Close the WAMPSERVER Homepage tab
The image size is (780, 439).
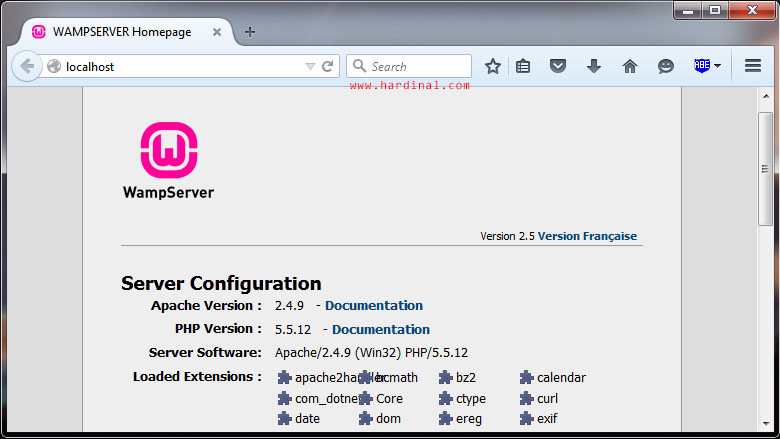point(217,32)
